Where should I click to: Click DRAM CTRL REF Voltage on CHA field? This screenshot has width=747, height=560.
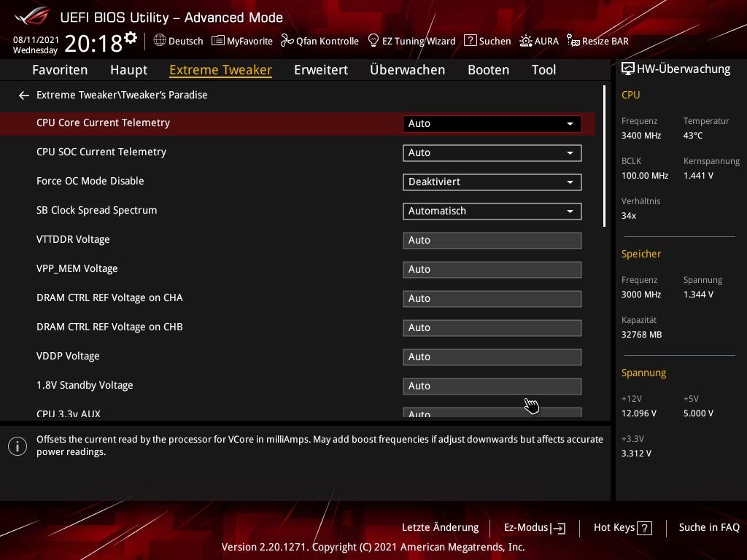492,298
